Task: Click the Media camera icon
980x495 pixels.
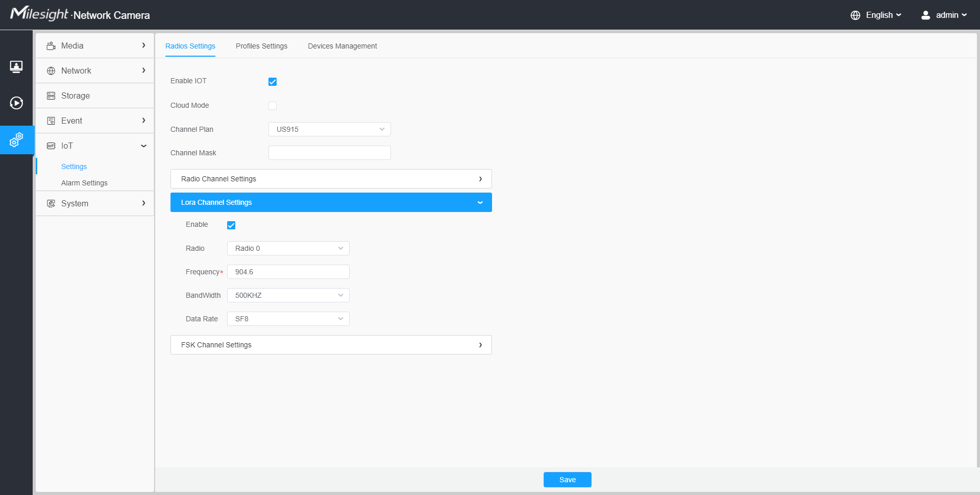Action: [51, 45]
